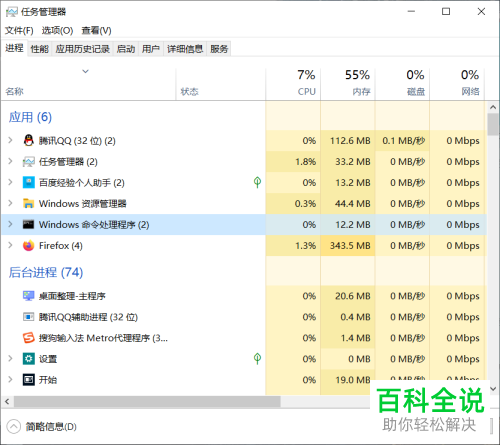Select the 进程 tab
This screenshot has height=445, width=500.
14,48
